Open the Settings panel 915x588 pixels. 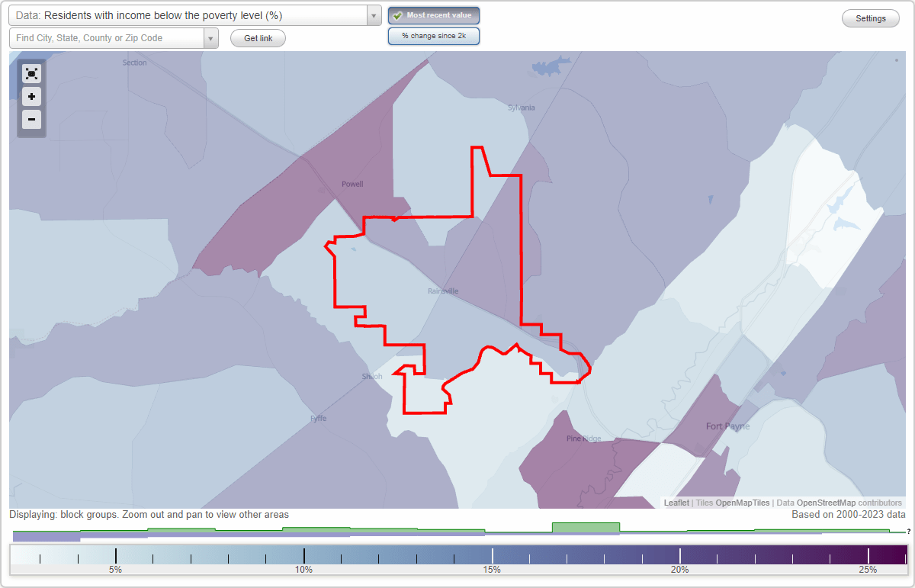tap(870, 18)
